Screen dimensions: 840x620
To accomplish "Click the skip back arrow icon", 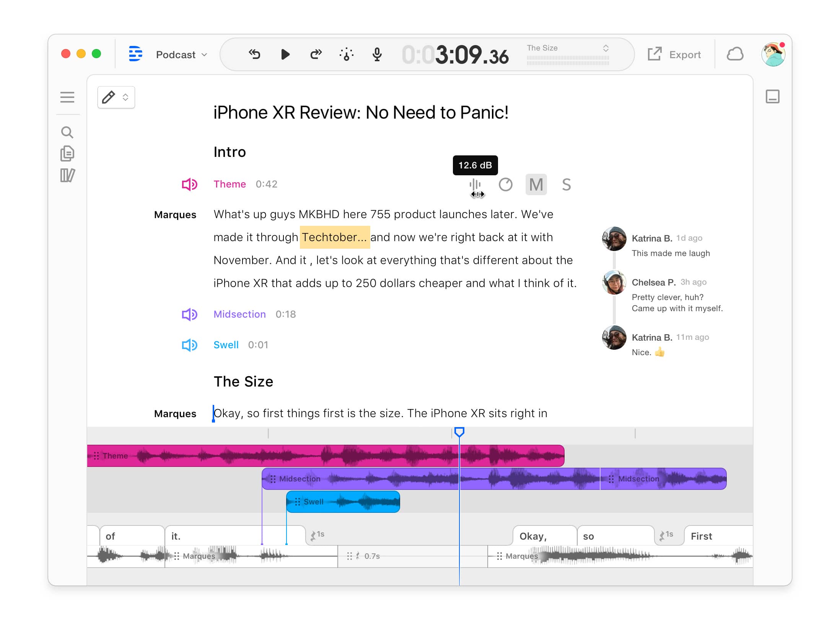I will point(254,54).
